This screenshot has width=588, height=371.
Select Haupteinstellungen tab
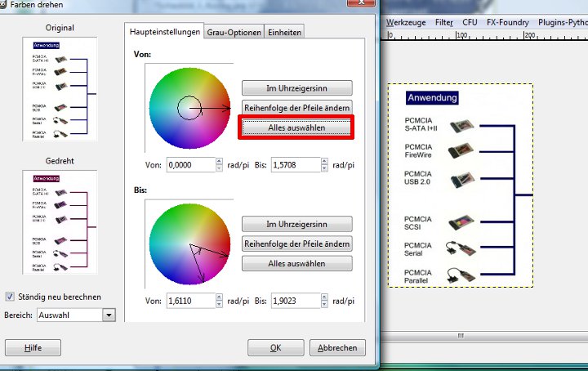[165, 32]
